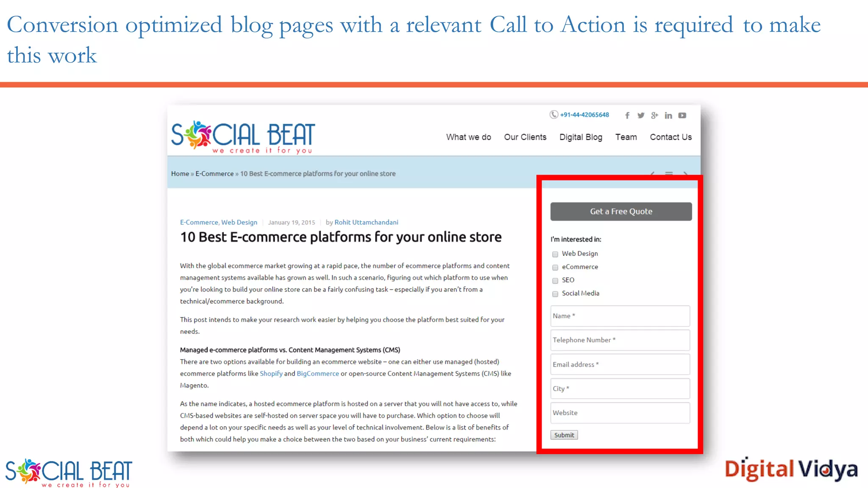This screenshot has width=868, height=488.
Task: Call the +91-44-42065648 phone number
Action: tap(584, 115)
